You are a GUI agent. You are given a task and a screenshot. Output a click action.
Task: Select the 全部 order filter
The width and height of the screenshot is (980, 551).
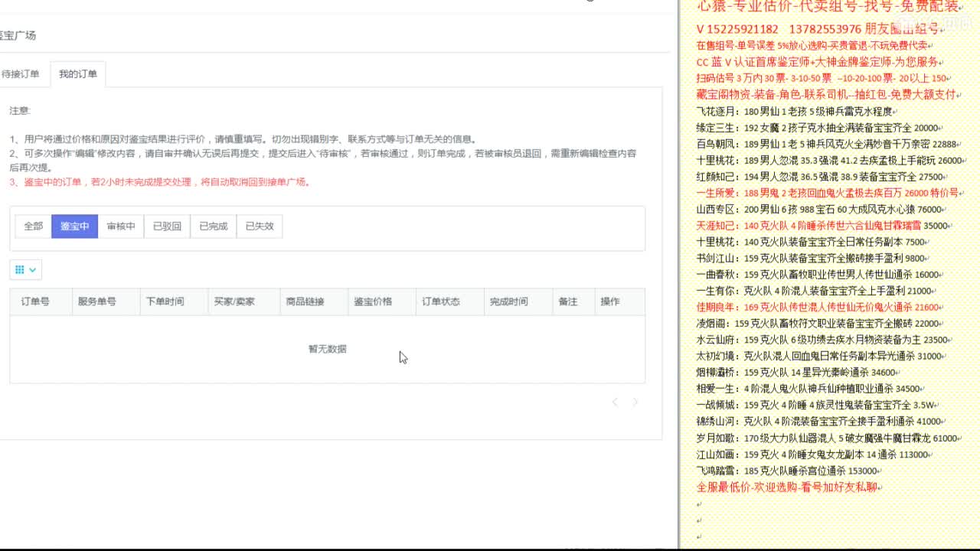point(32,226)
